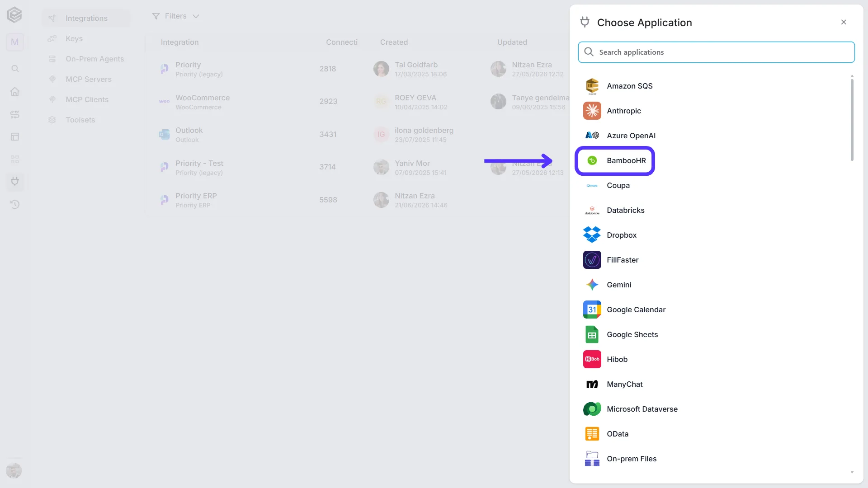Choose the Coupa application icon

592,185
